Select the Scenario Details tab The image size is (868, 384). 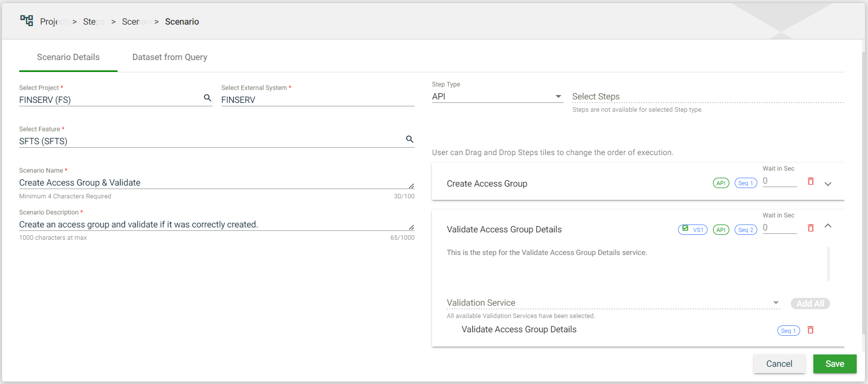click(68, 57)
